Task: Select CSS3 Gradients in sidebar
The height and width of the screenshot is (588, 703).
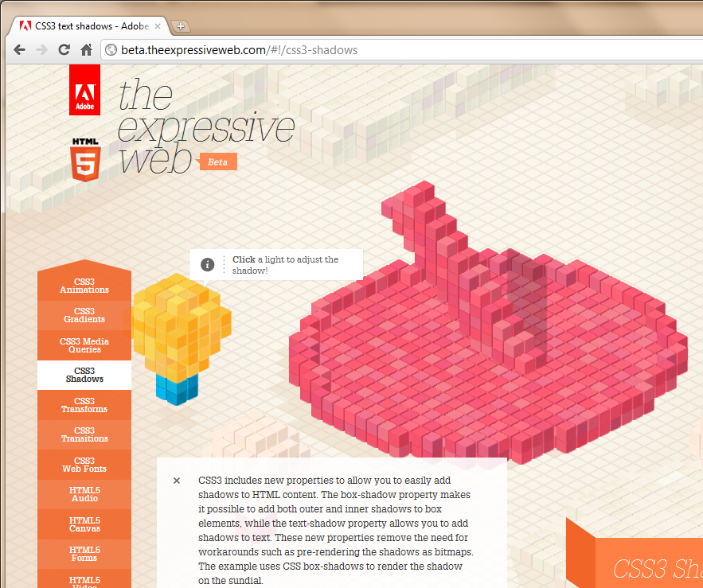Action: click(x=84, y=315)
